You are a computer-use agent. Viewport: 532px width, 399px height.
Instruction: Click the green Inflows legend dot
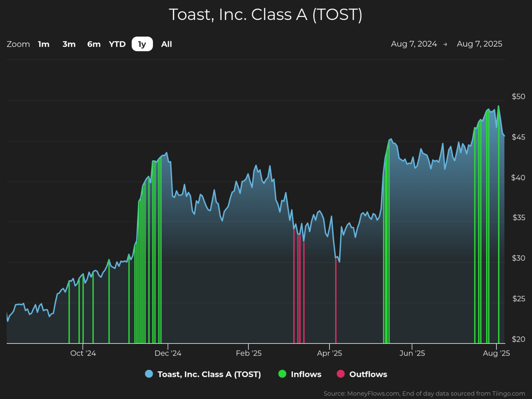click(x=282, y=374)
